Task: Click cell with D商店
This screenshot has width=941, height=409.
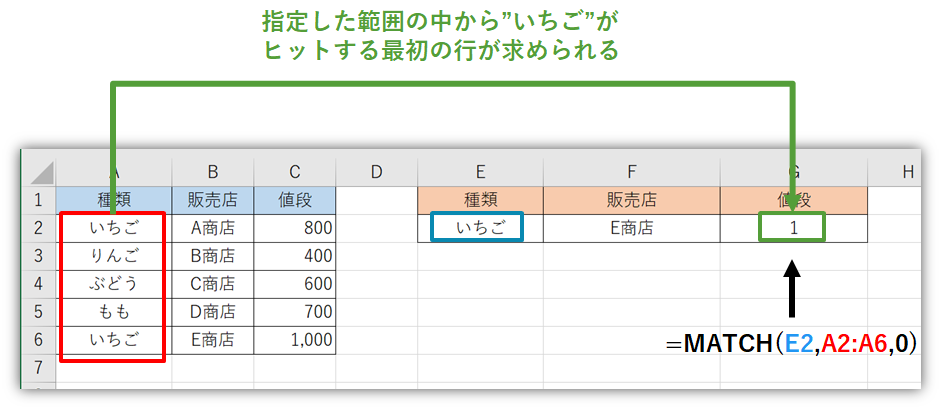Action: coord(212,312)
